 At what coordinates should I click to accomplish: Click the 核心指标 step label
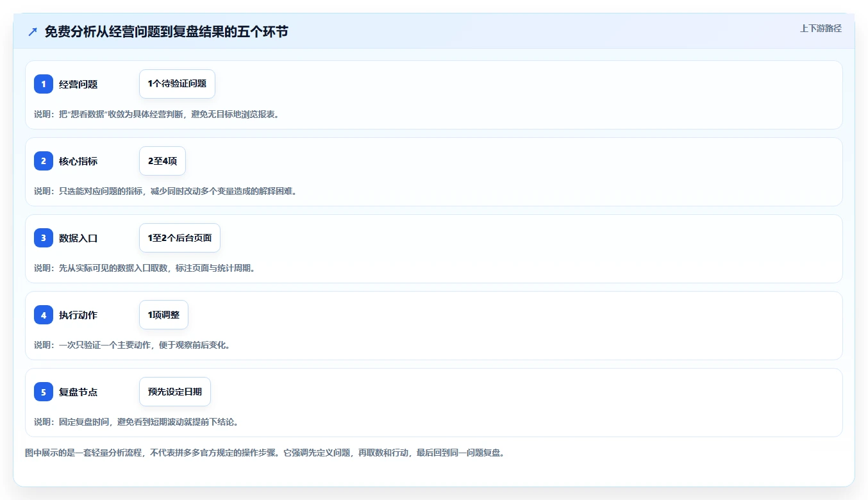point(78,161)
